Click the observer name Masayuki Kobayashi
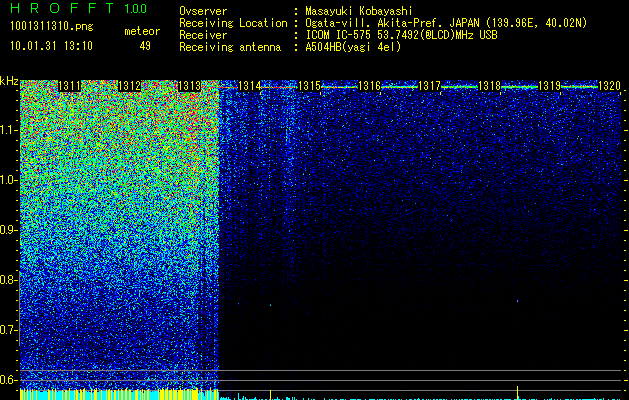 click(x=359, y=11)
